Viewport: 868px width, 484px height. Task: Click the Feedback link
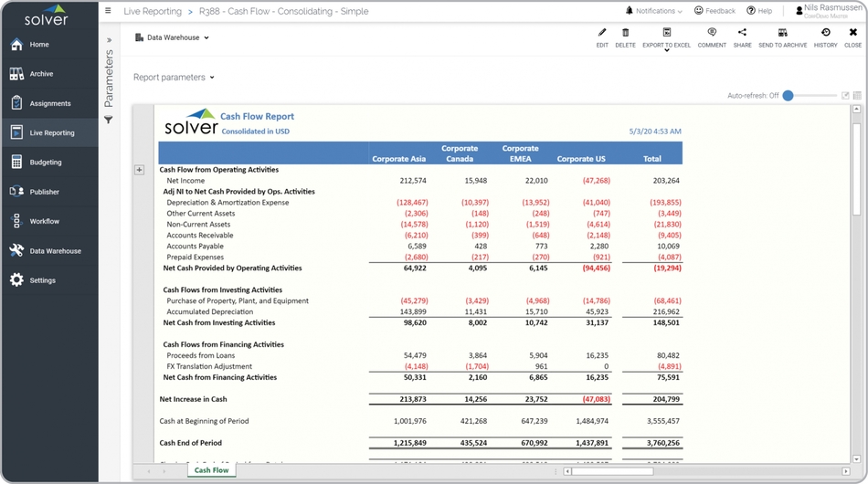point(715,11)
